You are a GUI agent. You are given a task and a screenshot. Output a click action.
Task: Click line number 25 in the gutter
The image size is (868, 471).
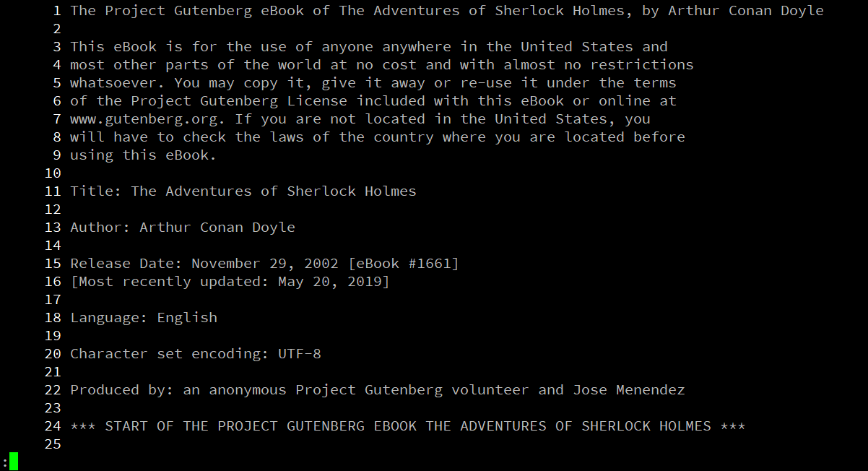pos(53,444)
